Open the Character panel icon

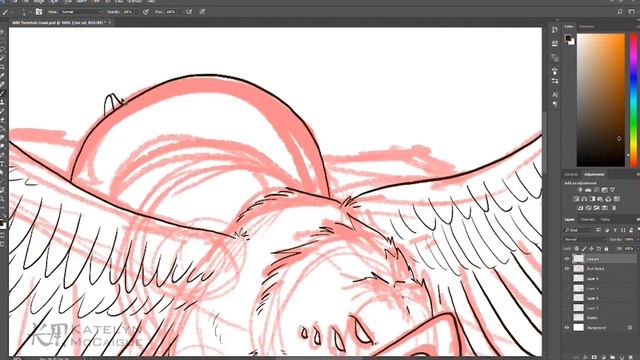coord(555,94)
